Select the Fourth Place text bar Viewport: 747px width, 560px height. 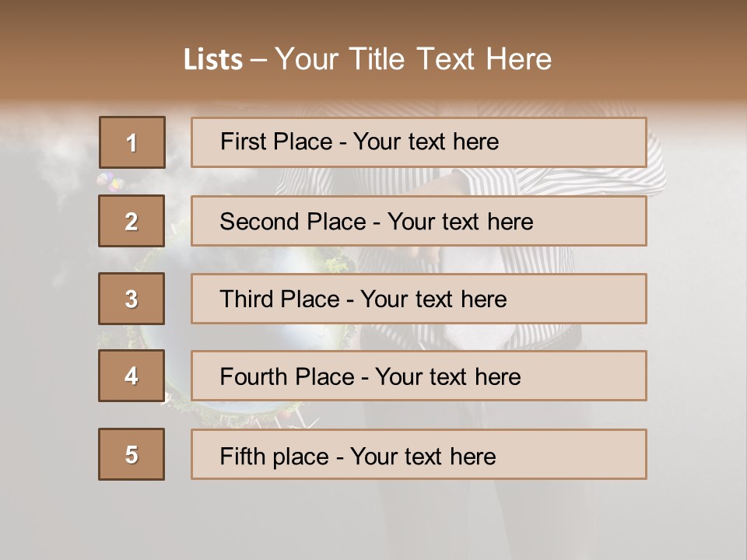click(x=419, y=376)
